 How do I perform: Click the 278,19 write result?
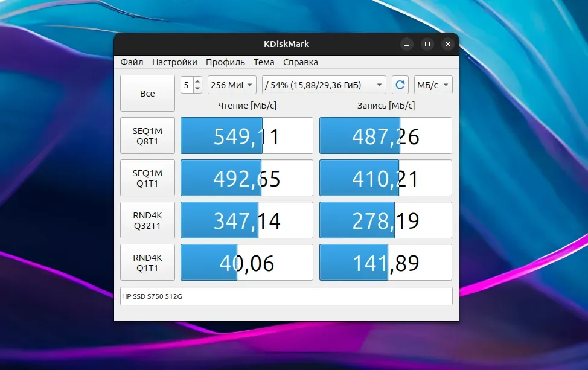(386, 220)
